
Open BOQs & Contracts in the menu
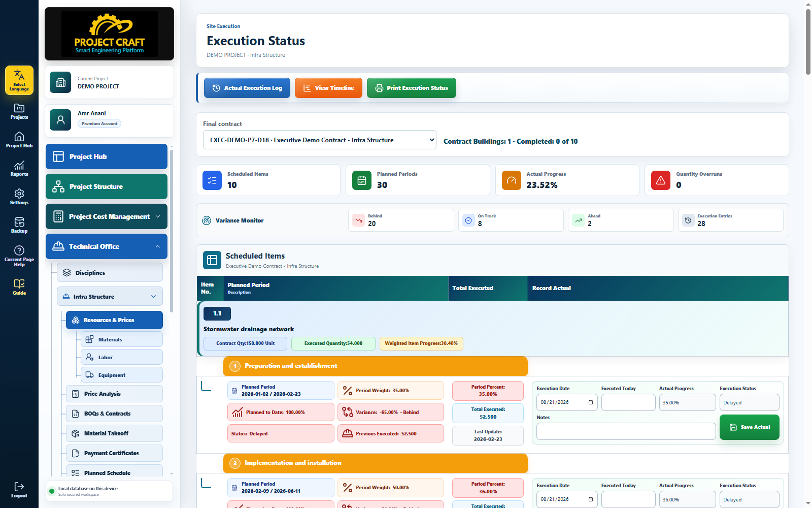click(114, 414)
